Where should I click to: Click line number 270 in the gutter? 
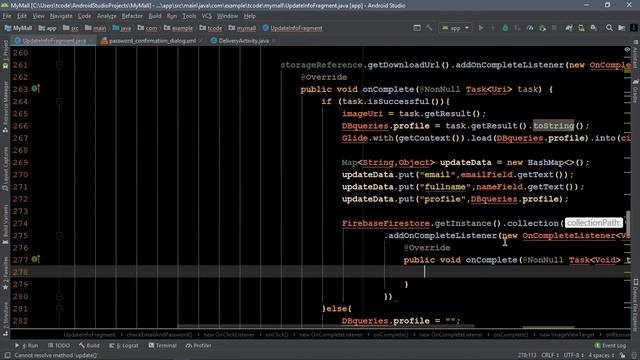20,175
